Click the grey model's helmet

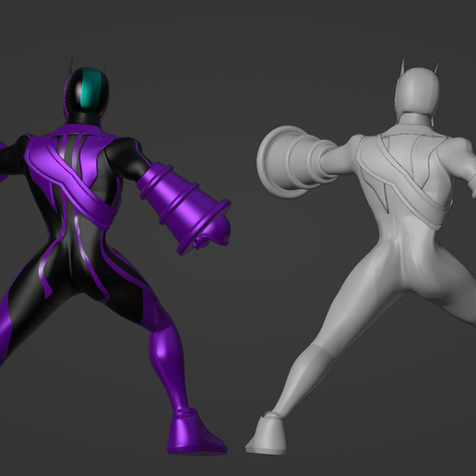click(x=418, y=91)
